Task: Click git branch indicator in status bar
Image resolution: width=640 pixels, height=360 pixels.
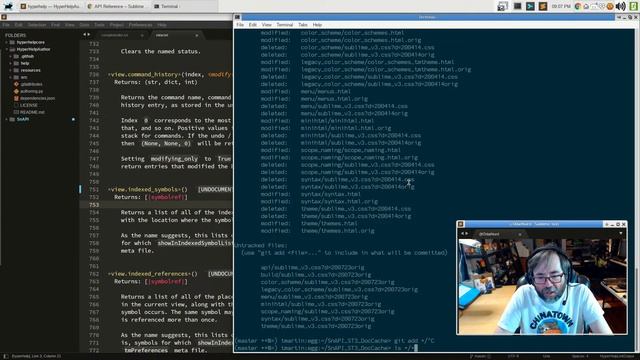Action: [x=480, y=356]
